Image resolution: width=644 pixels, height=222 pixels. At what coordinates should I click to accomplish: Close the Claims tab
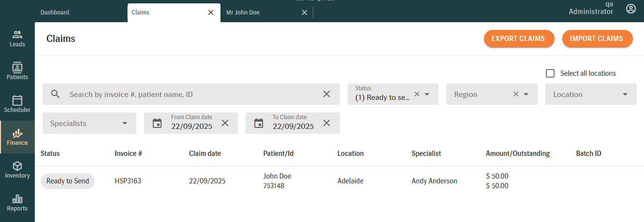211,13
